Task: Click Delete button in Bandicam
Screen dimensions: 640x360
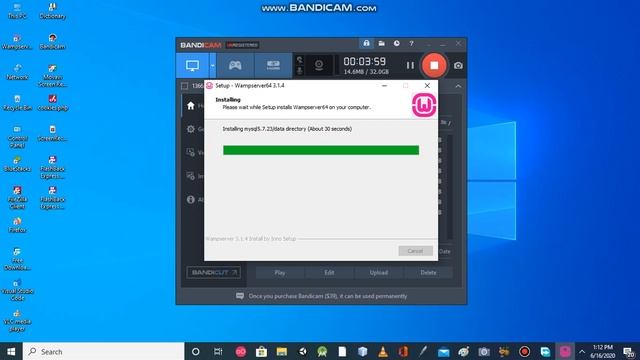Action: point(428,273)
